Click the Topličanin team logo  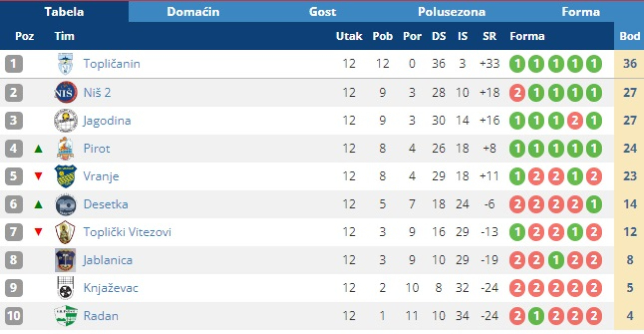(x=65, y=64)
